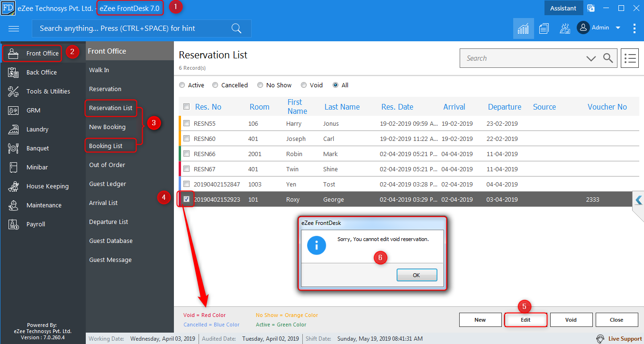
Task: Click the Tools & Utilities wrench icon
Action: (x=13, y=91)
